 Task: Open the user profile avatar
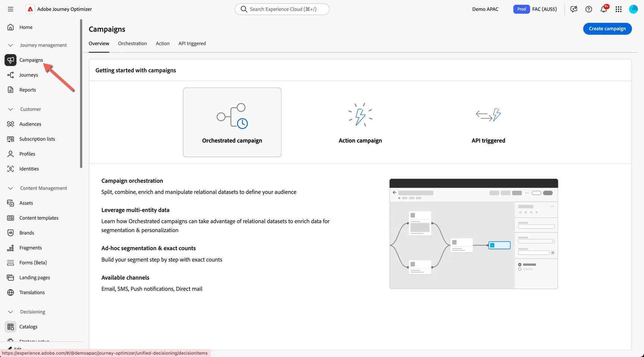coord(634,9)
